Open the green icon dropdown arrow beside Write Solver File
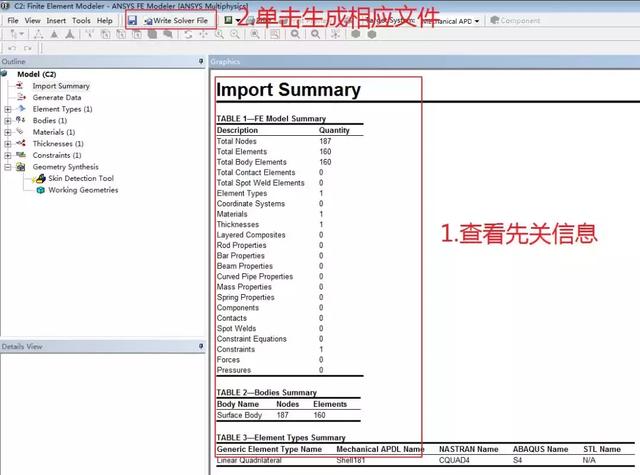The image size is (640, 475). point(238,20)
